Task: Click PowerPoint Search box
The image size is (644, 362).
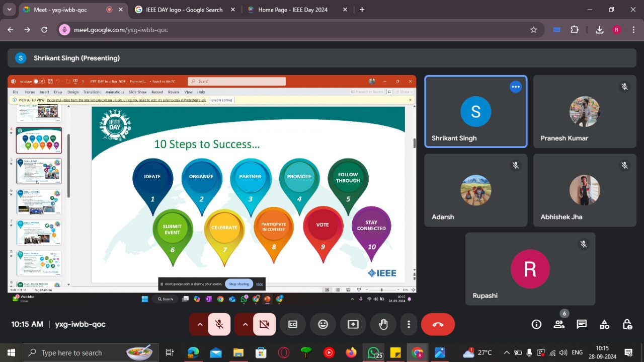Action: click(236, 81)
